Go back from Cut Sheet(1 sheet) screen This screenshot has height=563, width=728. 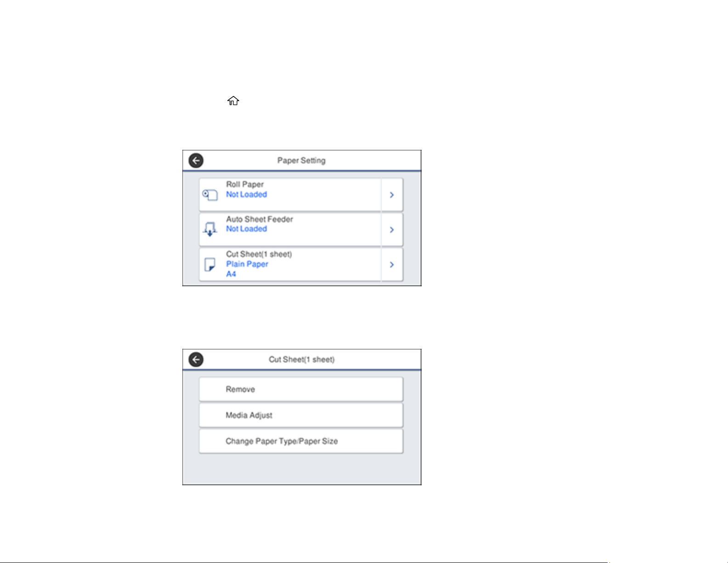(x=196, y=359)
